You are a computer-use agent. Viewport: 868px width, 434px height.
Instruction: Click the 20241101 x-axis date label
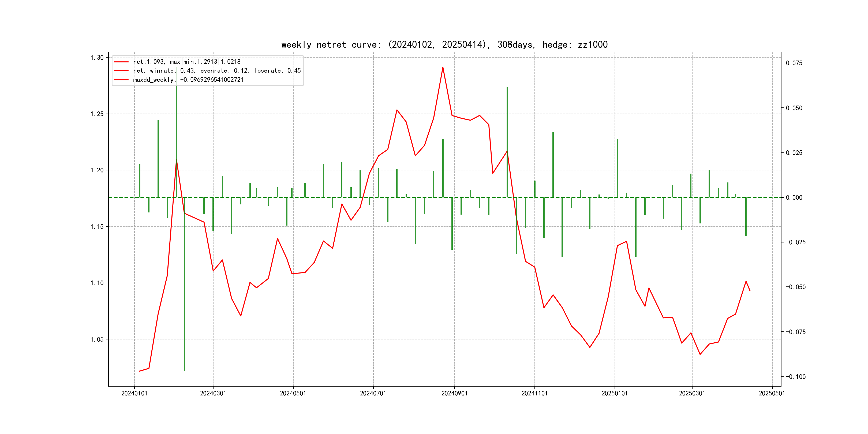pos(534,393)
